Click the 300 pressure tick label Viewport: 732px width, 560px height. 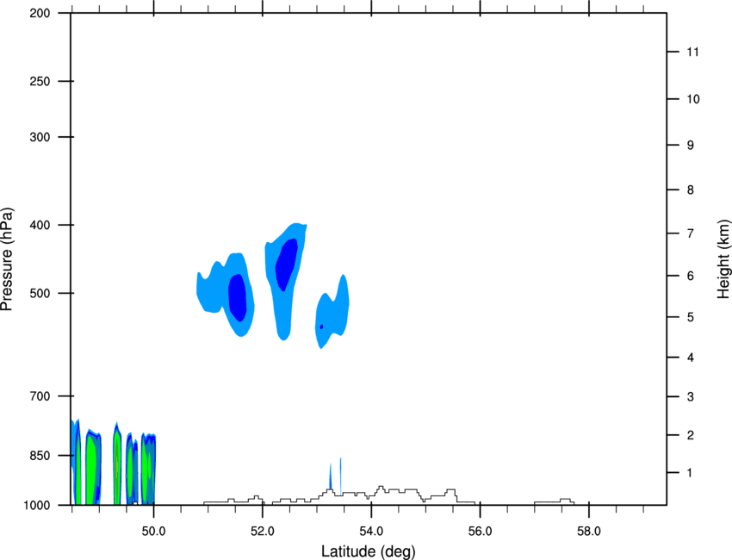(40, 137)
